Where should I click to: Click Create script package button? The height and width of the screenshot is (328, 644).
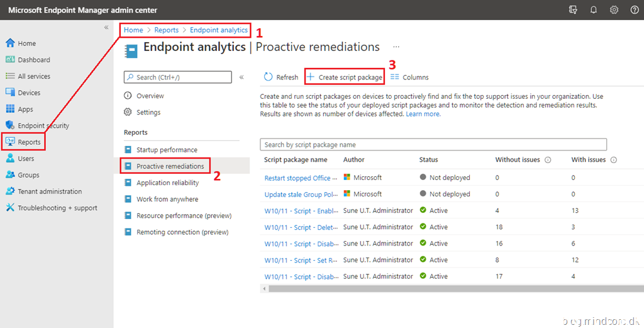tap(344, 77)
